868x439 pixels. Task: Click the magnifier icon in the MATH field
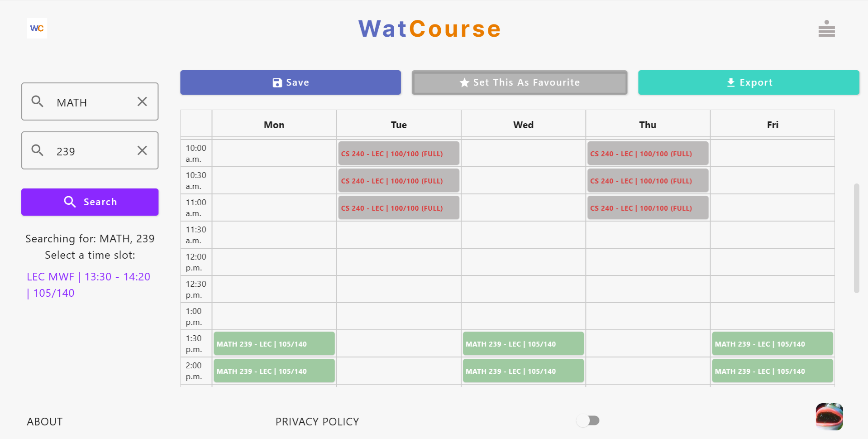pyautogui.click(x=38, y=102)
